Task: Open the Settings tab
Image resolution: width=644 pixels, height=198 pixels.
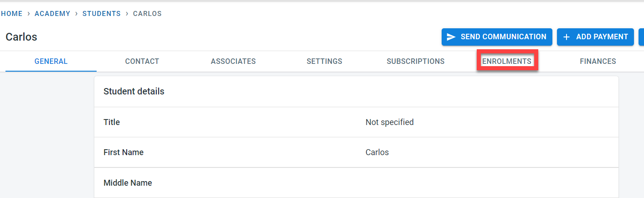Action: [325, 61]
